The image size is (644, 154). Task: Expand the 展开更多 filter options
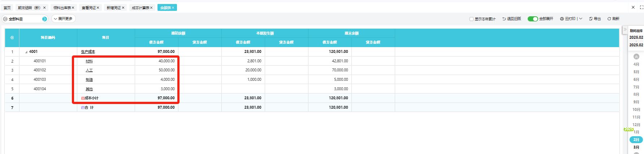pyautogui.click(x=64, y=19)
